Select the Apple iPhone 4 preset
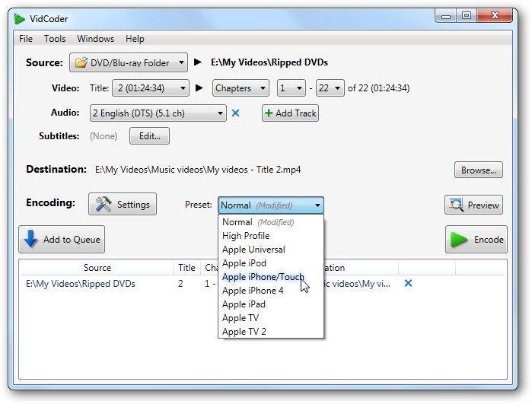 [271, 291]
